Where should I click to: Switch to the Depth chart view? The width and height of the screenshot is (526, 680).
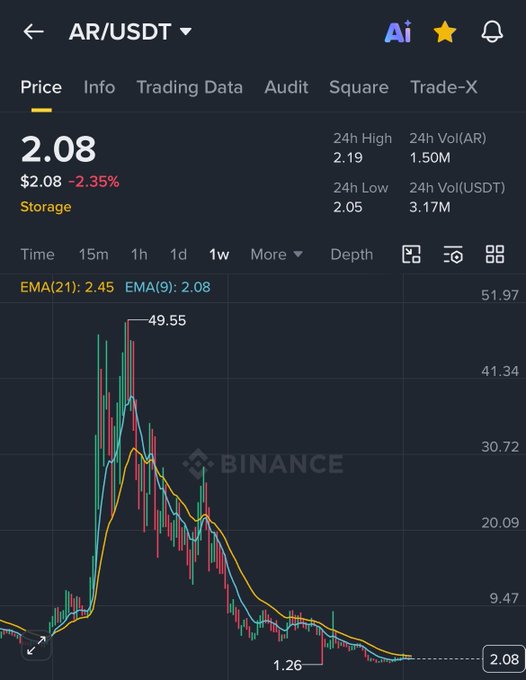click(x=352, y=254)
